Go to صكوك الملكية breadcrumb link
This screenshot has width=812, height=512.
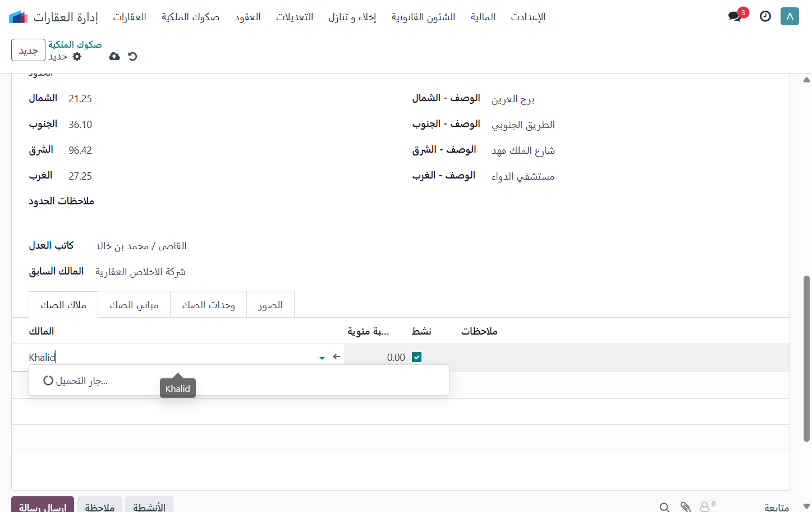75,44
